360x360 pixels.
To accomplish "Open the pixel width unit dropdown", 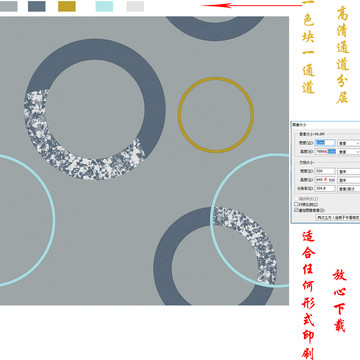I will (x=349, y=143).
